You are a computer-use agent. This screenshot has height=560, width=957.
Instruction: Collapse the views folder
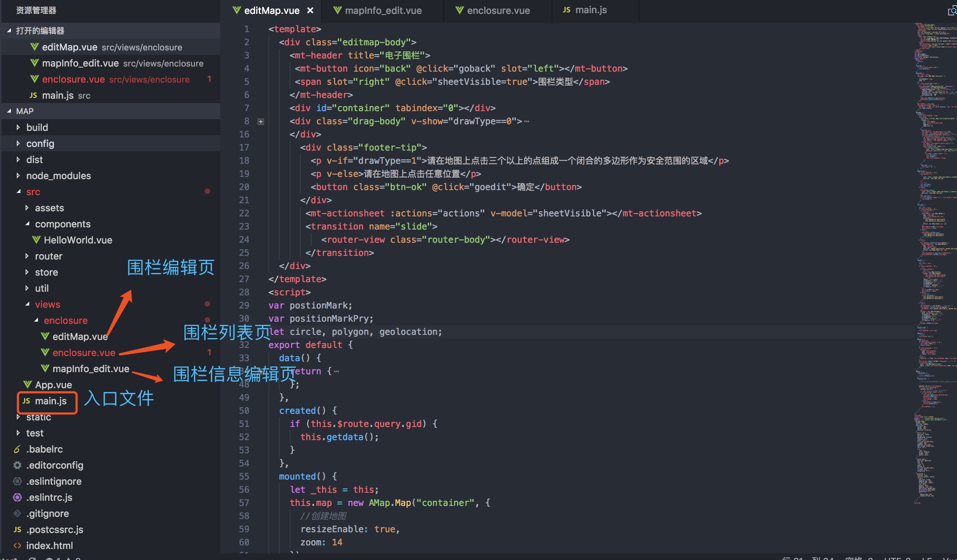[x=27, y=304]
